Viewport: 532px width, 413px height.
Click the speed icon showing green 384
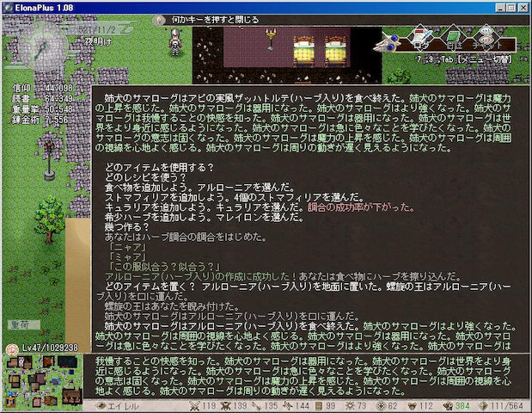pos(448,406)
